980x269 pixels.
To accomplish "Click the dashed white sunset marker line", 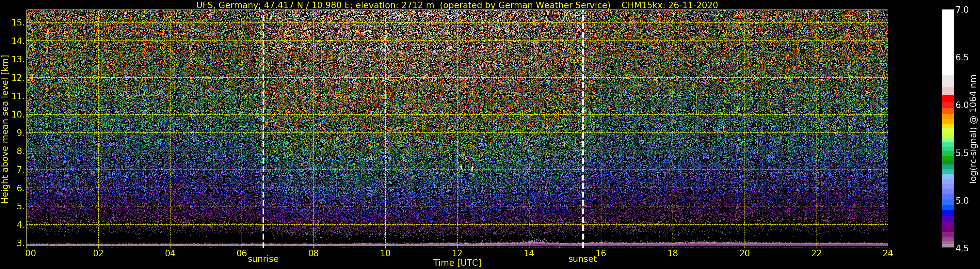I will (x=583, y=129).
